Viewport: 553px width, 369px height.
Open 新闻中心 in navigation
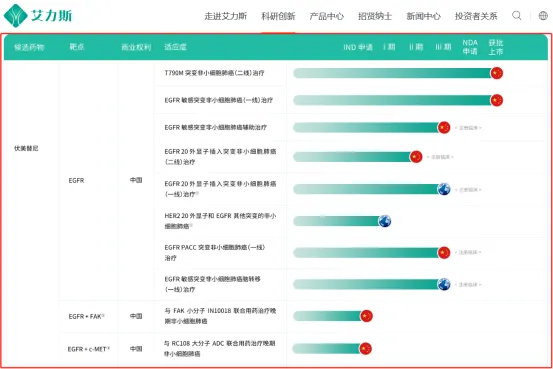(423, 16)
